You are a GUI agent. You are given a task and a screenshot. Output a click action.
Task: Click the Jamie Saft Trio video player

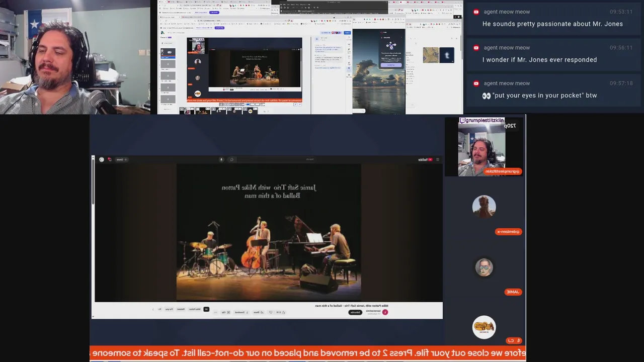pyautogui.click(x=269, y=232)
